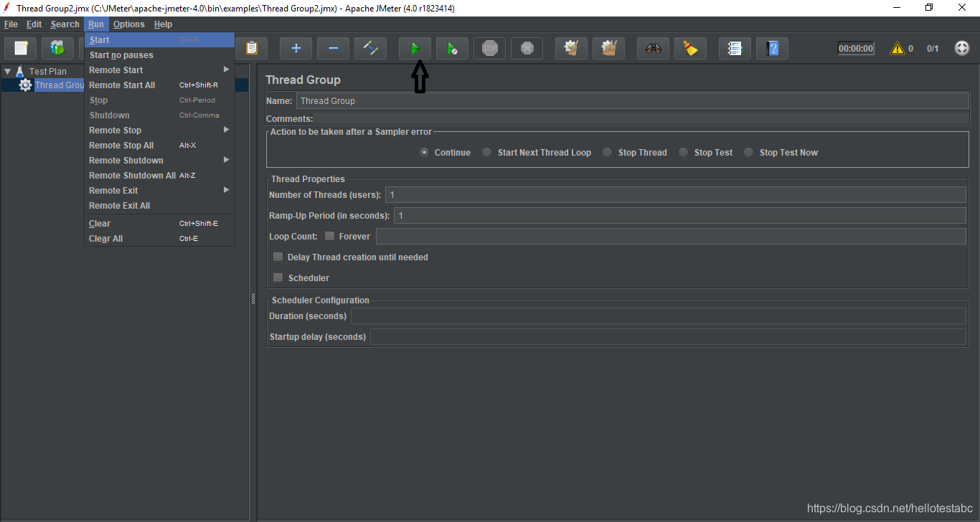The width and height of the screenshot is (980, 522).
Task: Click the Comments input field
Action: (x=641, y=119)
